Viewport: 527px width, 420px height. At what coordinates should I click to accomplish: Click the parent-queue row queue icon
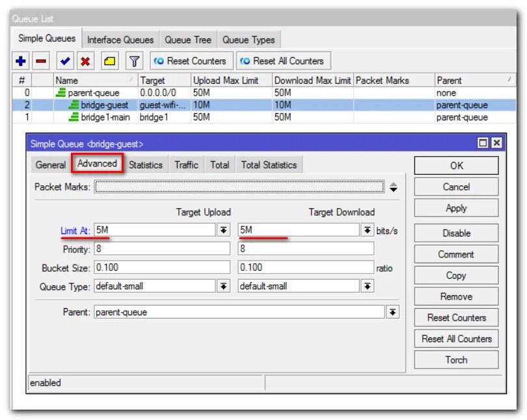pos(61,93)
